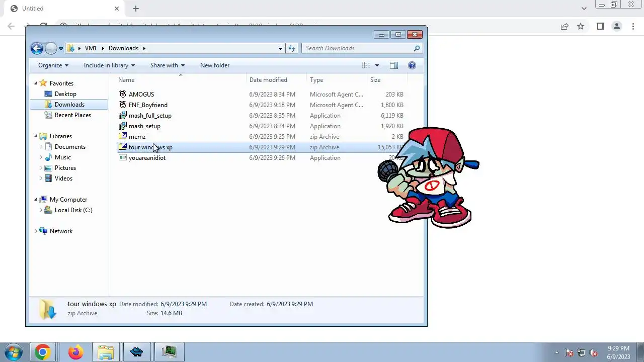Select Downloads in the navigation pane

(x=69, y=105)
